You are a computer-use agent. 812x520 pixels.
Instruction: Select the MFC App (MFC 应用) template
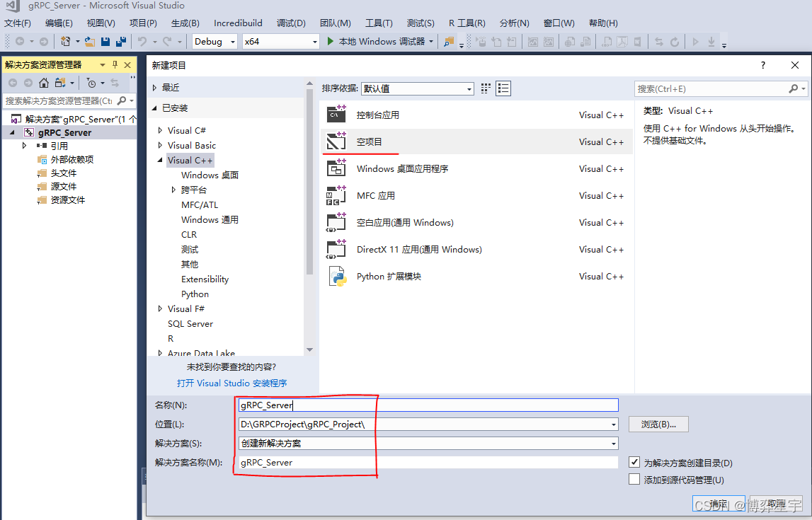click(476, 195)
